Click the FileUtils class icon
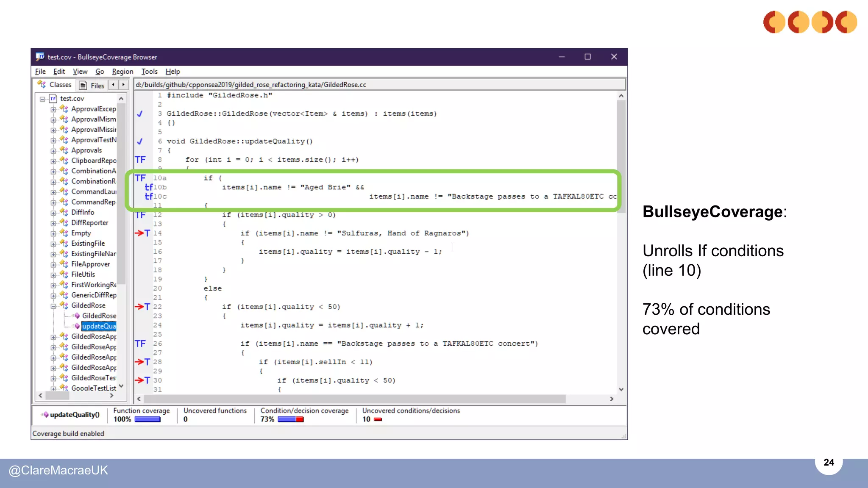 64,274
